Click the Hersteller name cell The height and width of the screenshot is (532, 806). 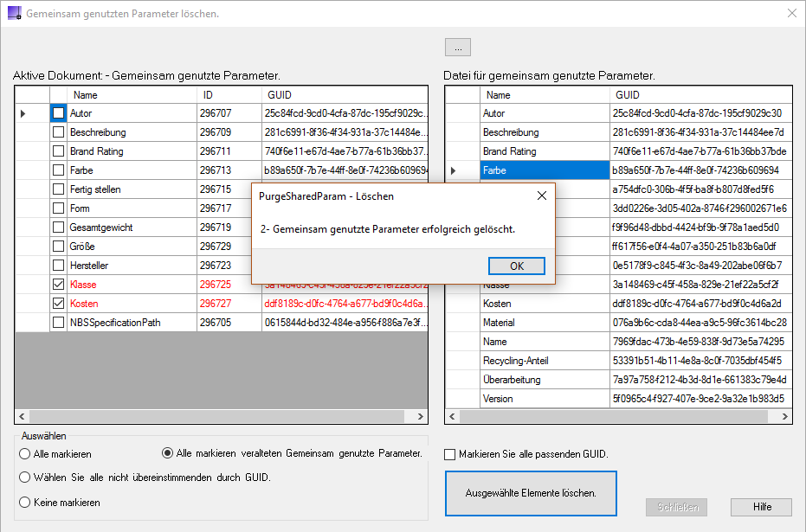[132, 265]
